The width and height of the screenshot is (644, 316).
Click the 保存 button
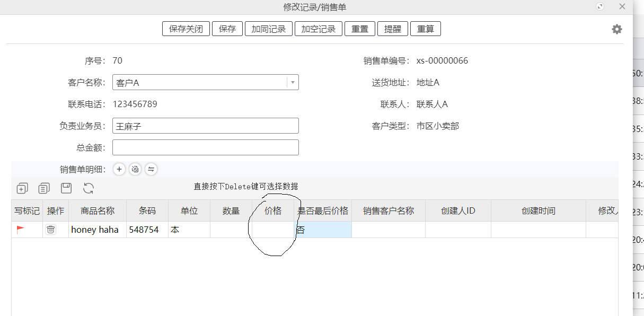point(227,29)
